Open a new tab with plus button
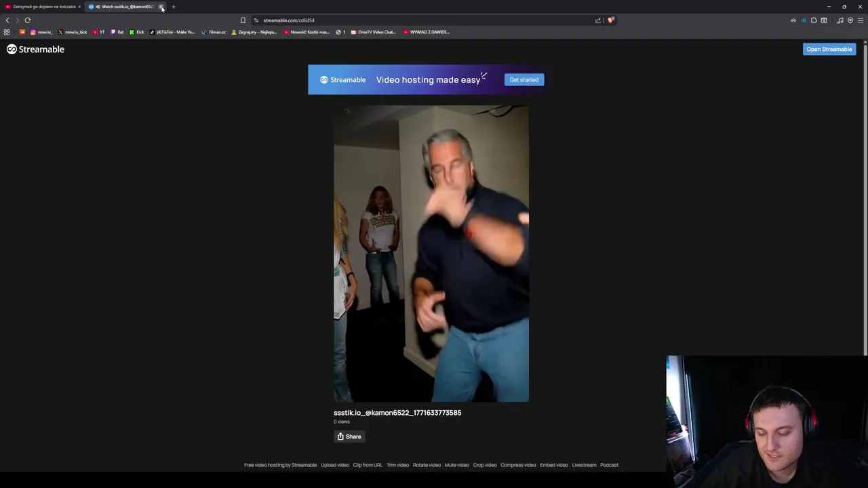868x488 pixels. click(x=174, y=7)
